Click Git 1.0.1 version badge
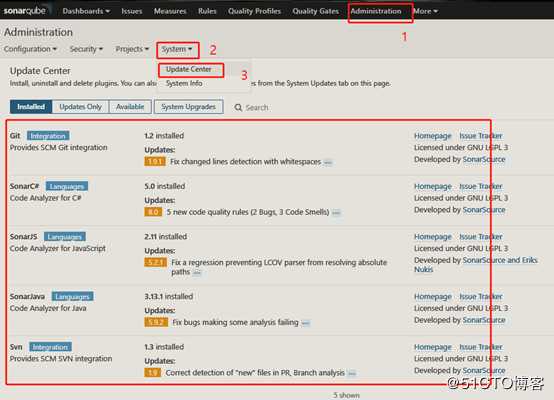 tap(155, 162)
